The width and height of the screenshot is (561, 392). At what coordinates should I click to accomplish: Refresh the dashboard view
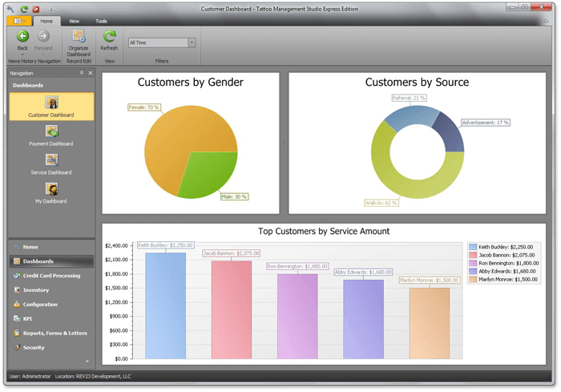coord(109,38)
